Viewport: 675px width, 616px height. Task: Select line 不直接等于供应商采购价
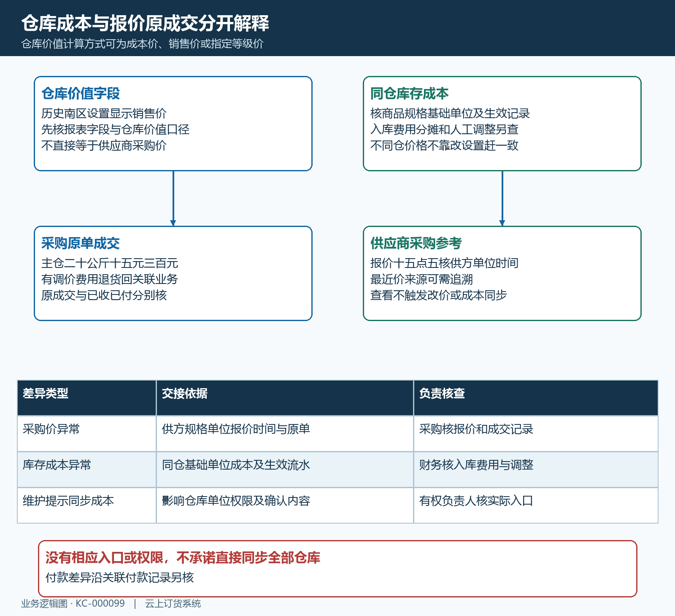(x=104, y=146)
